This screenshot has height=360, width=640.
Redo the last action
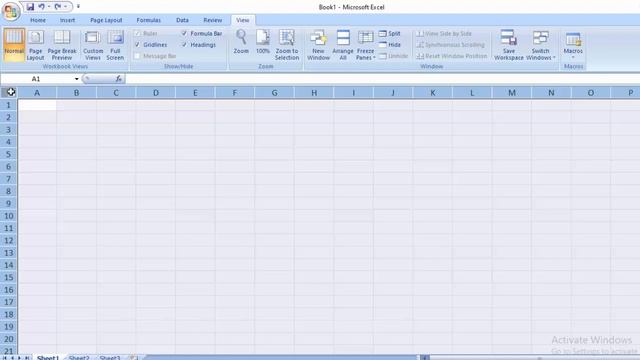[58, 7]
